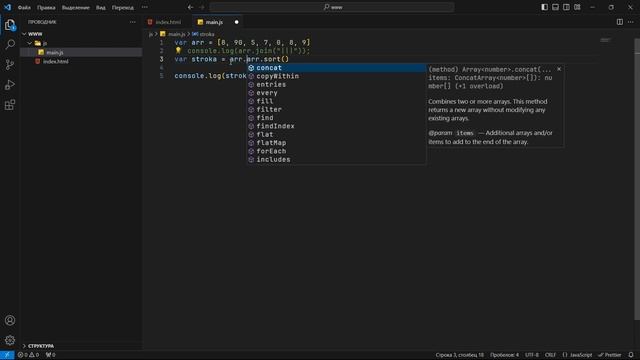The image size is (640, 360).
Task: Click the editor vertical scrollbar
Action: pyautogui.click(x=637, y=180)
